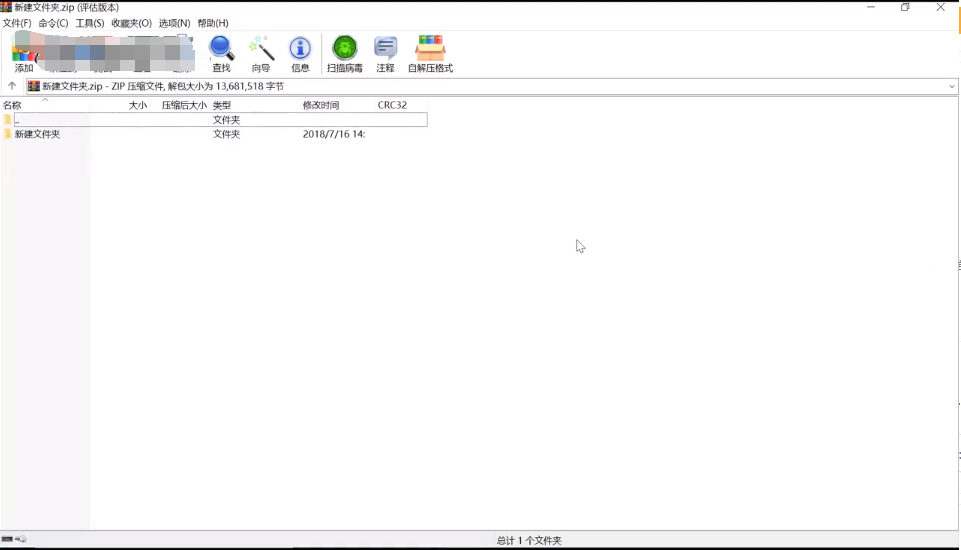Minimize the WinRAR window
Image resolution: width=961 pixels, height=550 pixels.
pyautogui.click(x=871, y=7)
